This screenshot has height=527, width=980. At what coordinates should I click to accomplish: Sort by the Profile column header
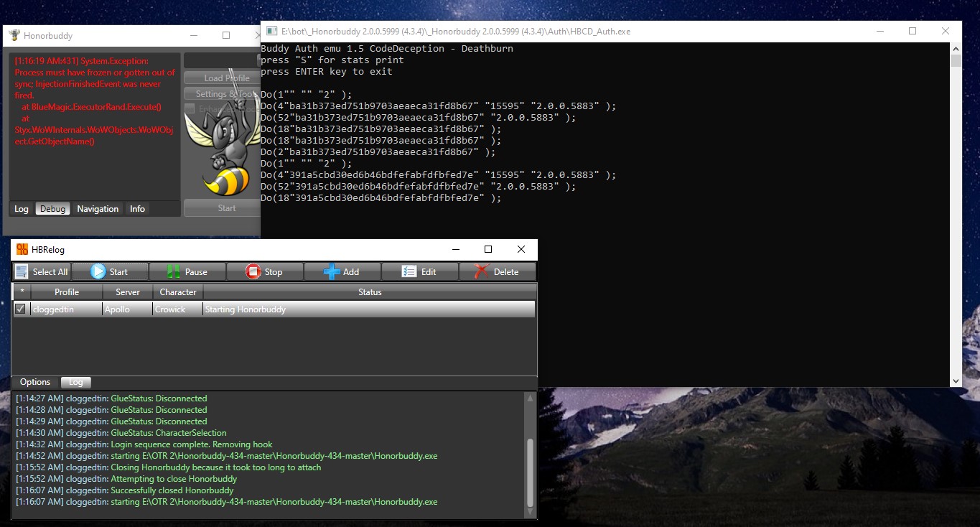(67, 292)
